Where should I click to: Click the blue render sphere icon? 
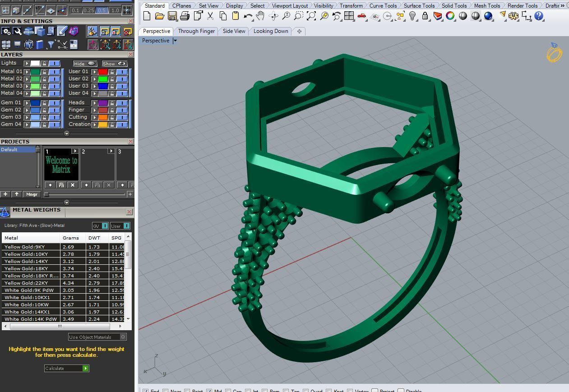click(x=488, y=16)
